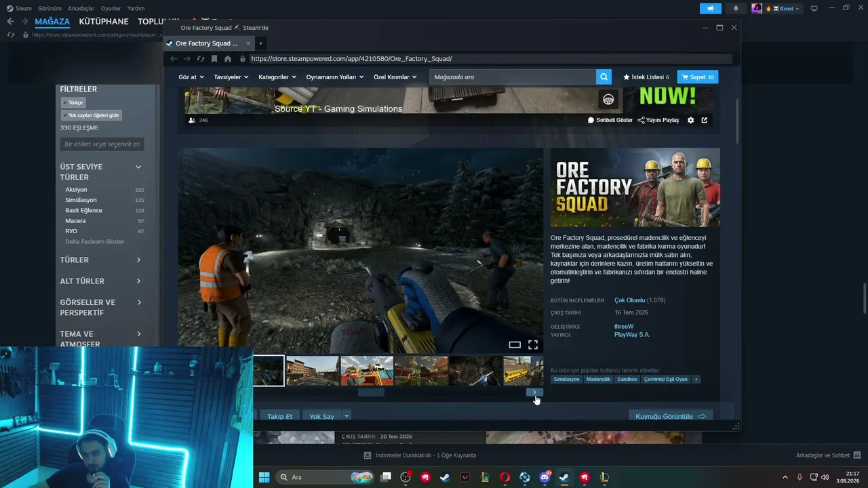This screenshot has width=868, height=488.
Task: Open the account name dropdown
Action: 783,9
